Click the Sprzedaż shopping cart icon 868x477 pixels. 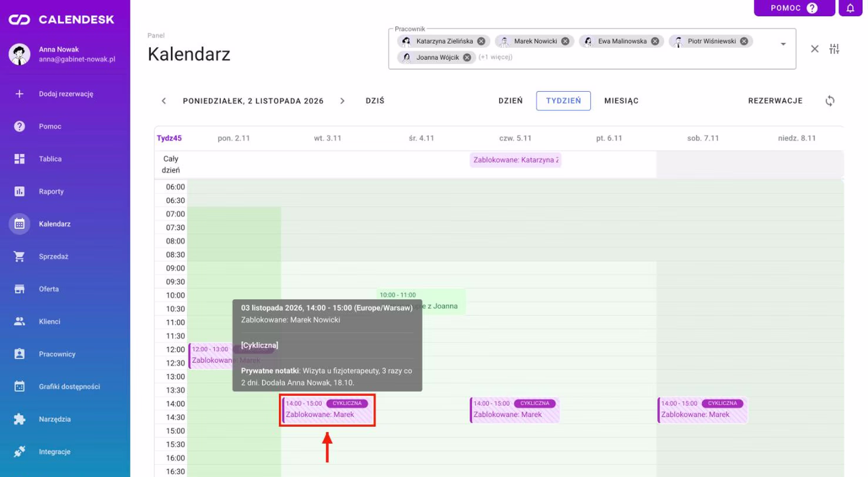tap(19, 257)
